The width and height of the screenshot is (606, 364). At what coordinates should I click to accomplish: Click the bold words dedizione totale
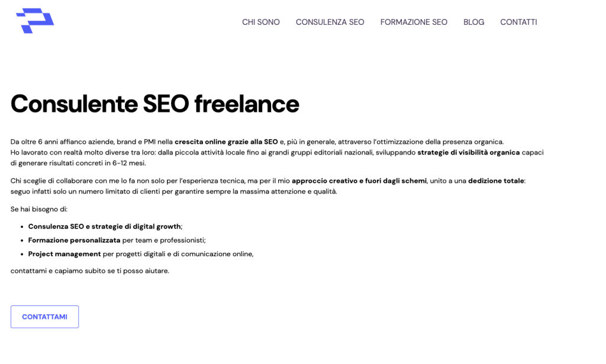tap(496, 181)
